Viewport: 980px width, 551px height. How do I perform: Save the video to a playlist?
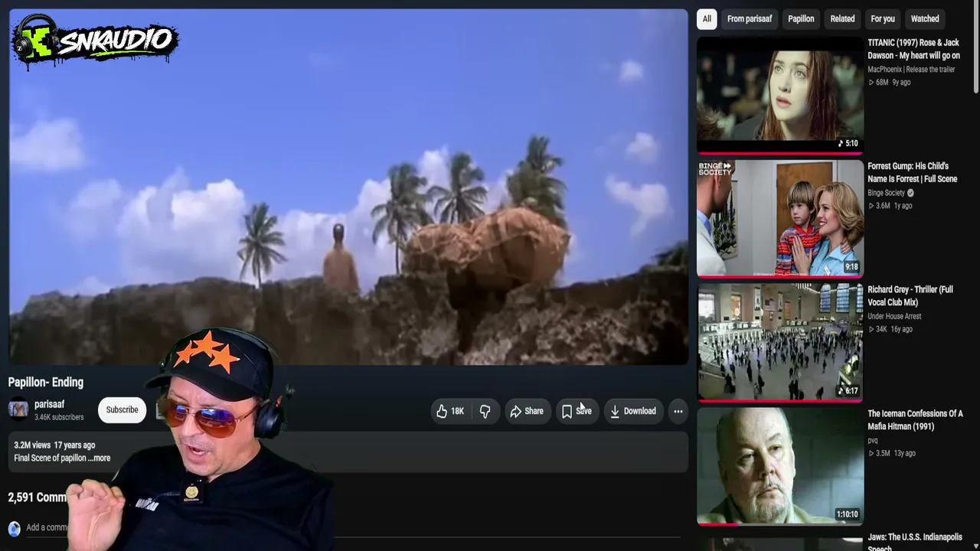577,411
